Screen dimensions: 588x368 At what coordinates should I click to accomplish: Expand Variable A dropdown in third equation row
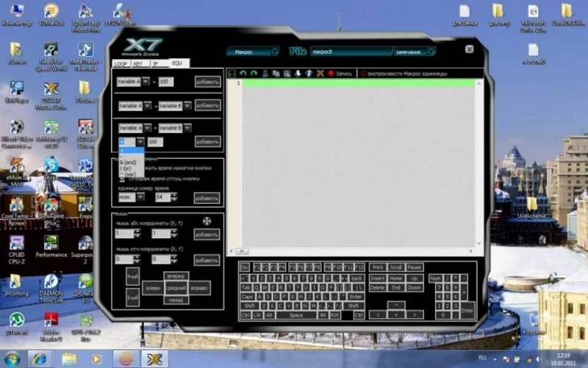tap(148, 128)
